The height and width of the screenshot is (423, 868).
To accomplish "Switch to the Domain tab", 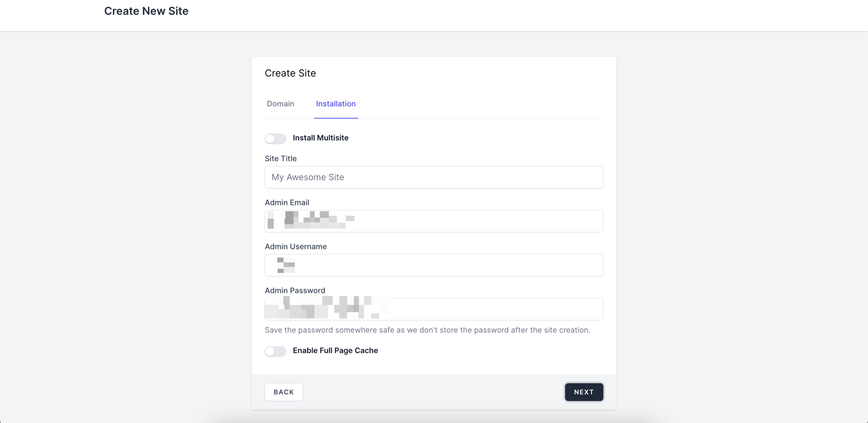I will coord(280,104).
